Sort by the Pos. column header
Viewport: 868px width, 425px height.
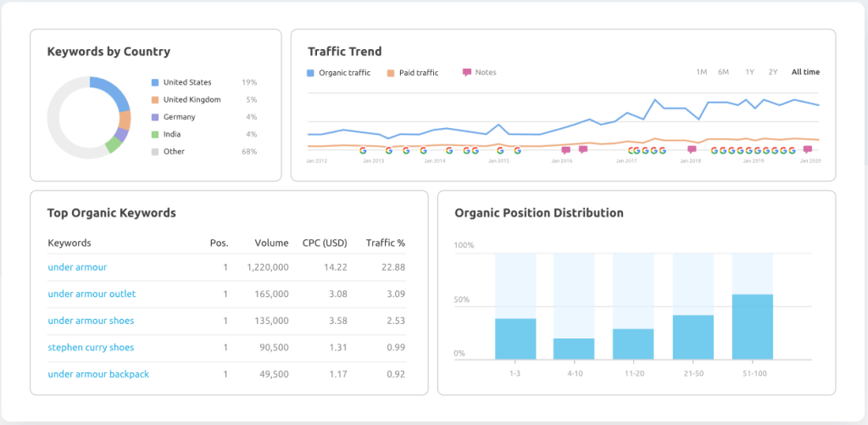[x=220, y=243]
